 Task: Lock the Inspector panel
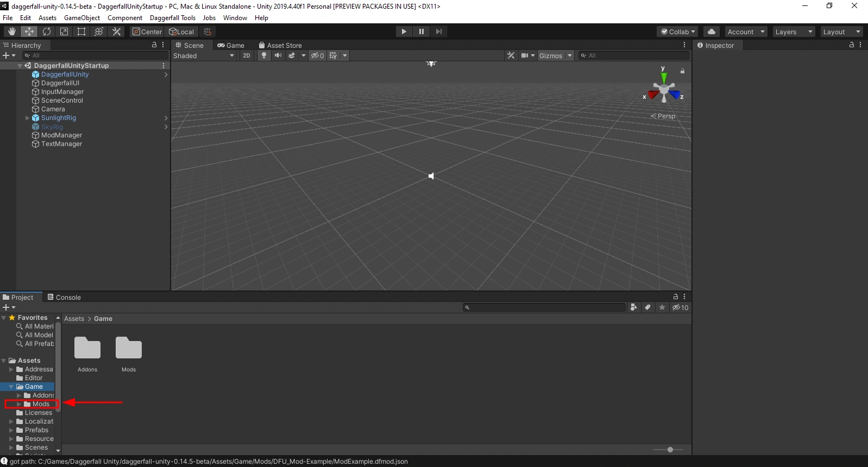pos(852,45)
